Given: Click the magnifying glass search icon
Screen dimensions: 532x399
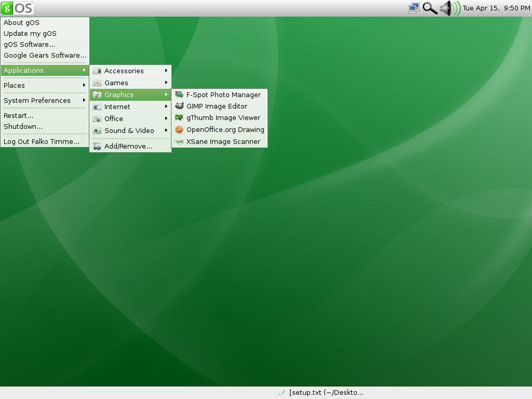Looking at the screenshot, I should 430,8.
